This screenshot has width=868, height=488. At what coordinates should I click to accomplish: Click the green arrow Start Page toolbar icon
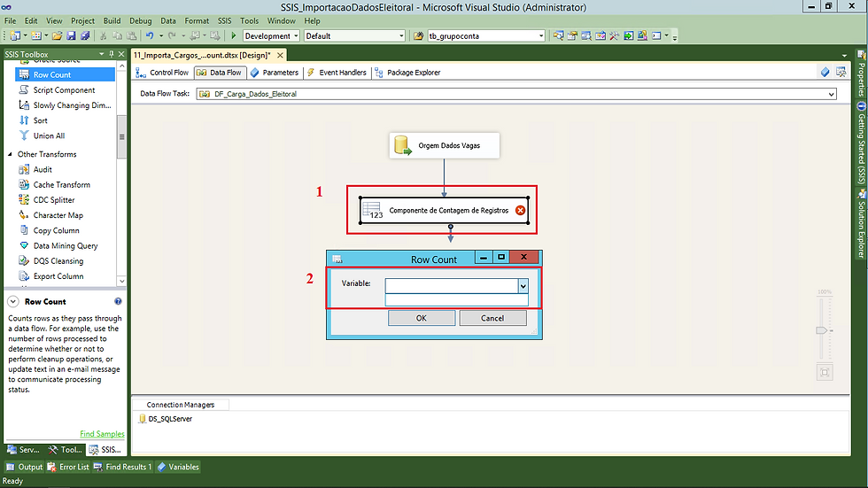[628, 36]
